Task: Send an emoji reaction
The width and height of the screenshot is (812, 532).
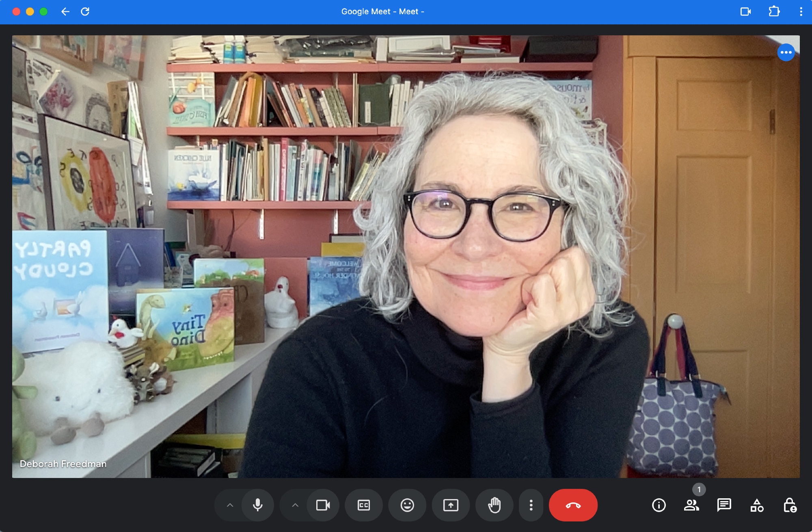Action: pos(407,505)
